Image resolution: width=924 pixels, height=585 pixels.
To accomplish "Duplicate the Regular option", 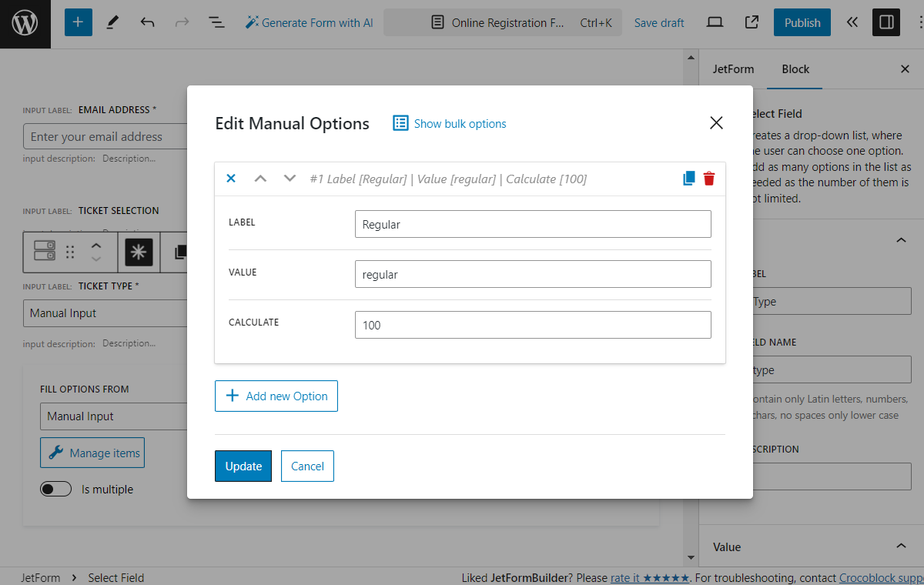I will coord(689,179).
